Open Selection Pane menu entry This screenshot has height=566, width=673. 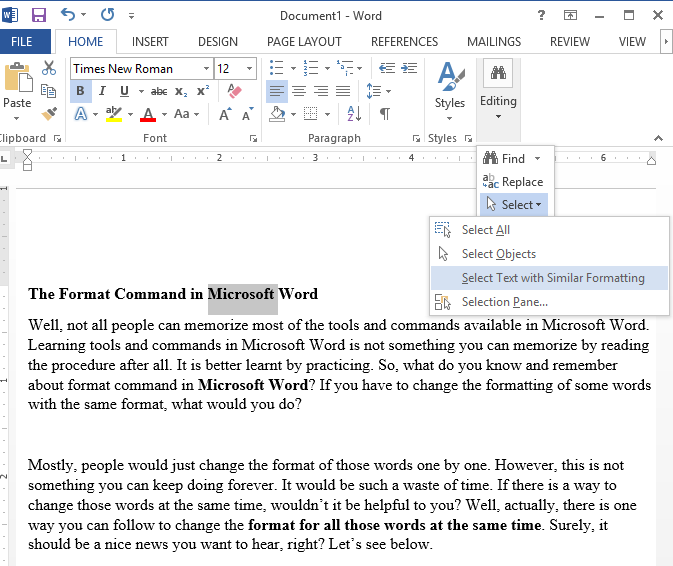pos(549,302)
